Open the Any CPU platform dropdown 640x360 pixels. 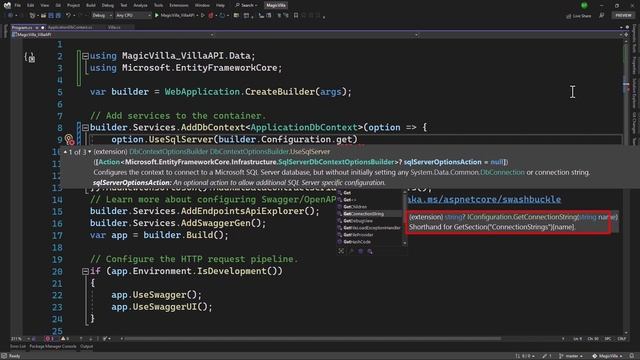(133, 16)
